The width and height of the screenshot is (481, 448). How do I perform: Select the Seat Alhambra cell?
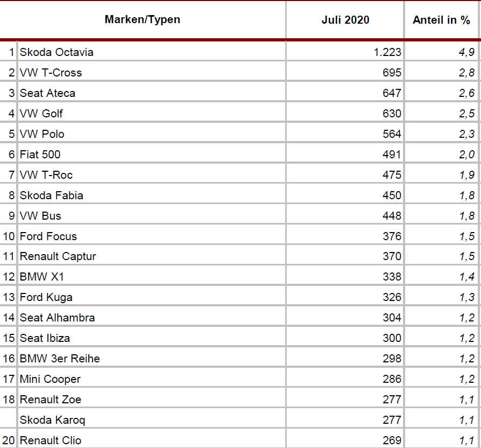57,318
